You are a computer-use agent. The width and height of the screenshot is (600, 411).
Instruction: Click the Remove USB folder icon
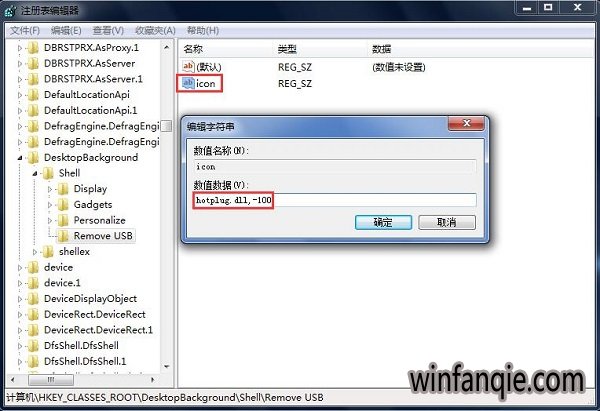coord(63,236)
